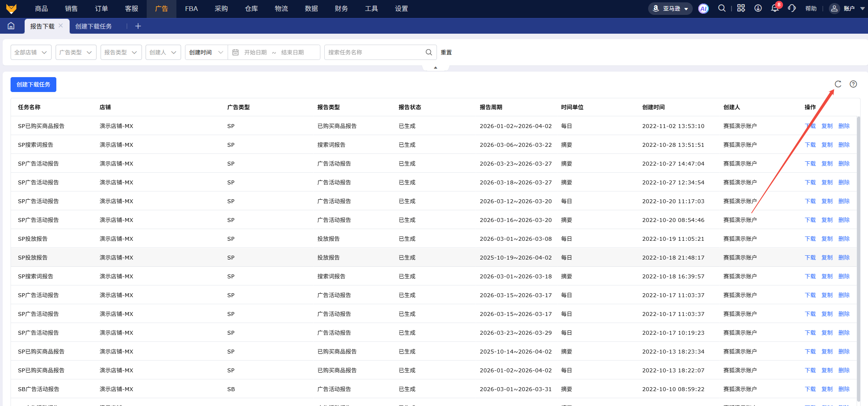The width and height of the screenshot is (868, 406).
Task: Add a new tab with the plus icon
Action: (138, 26)
